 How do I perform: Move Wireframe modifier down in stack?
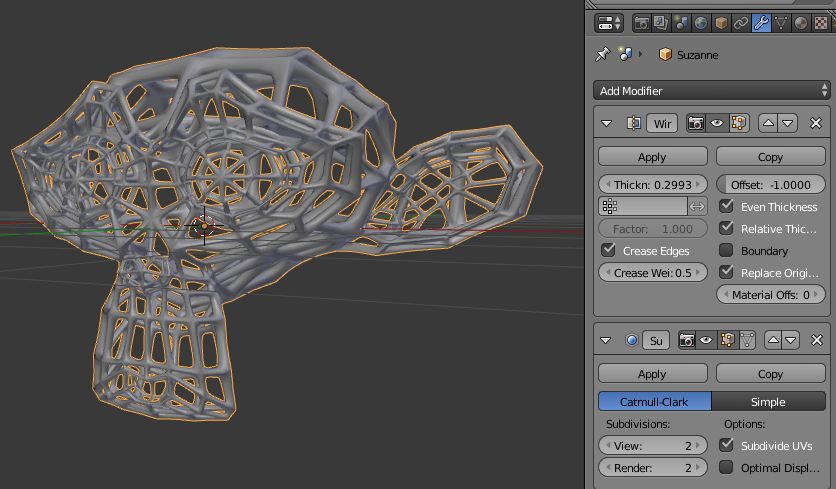coord(787,124)
